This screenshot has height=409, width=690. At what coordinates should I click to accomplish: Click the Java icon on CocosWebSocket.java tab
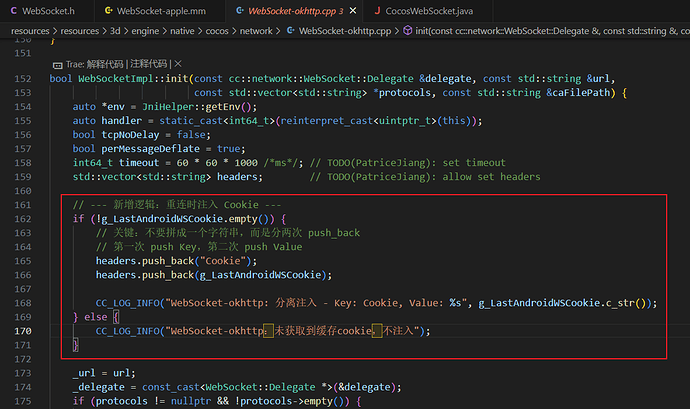click(377, 11)
